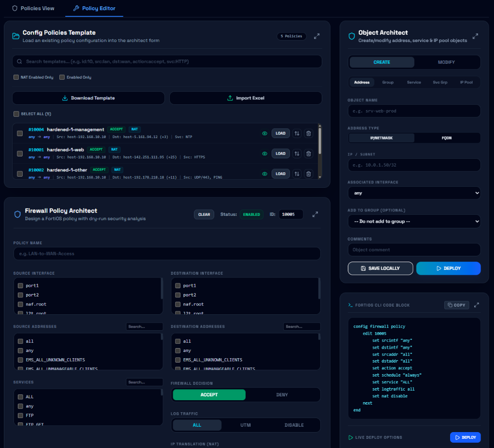
Task: Click Download Template button
Action: pos(88,98)
